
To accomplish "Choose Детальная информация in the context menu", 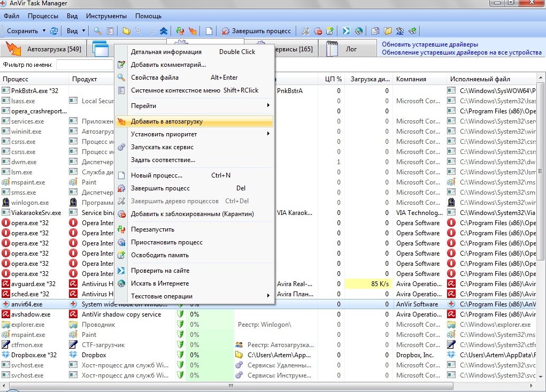I will (194, 52).
